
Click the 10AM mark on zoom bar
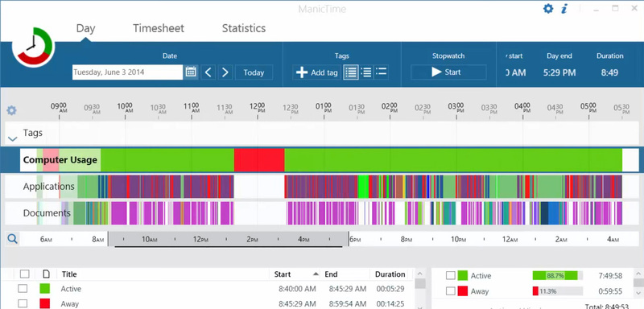click(x=149, y=239)
